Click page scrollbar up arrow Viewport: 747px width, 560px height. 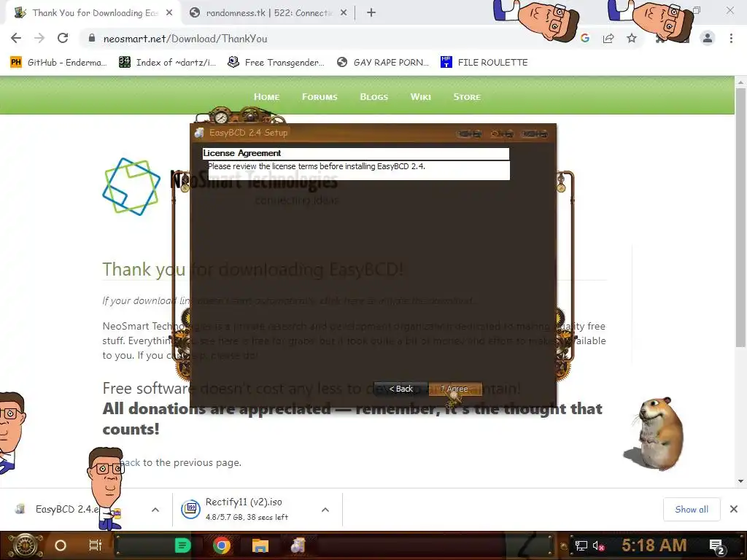pyautogui.click(x=740, y=82)
